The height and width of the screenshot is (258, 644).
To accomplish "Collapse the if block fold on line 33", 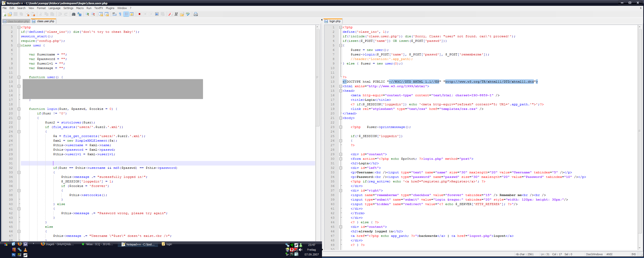I will [19, 172].
